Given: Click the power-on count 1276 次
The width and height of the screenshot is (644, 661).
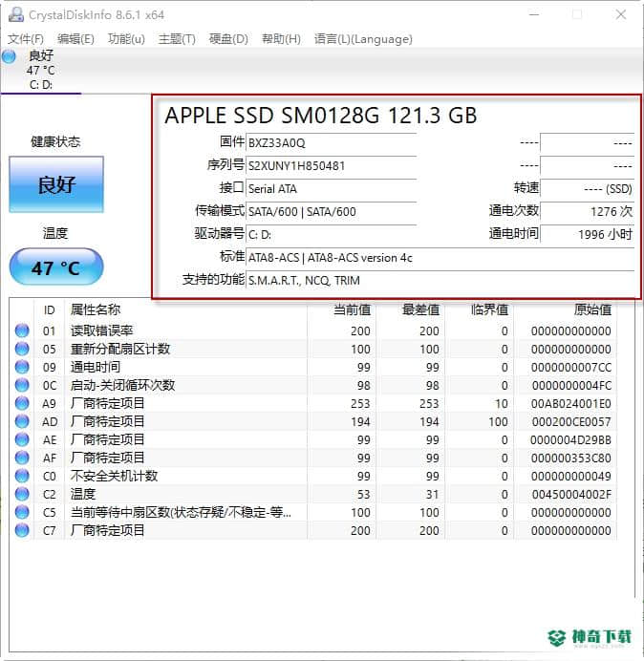Looking at the screenshot, I should click(x=587, y=211).
